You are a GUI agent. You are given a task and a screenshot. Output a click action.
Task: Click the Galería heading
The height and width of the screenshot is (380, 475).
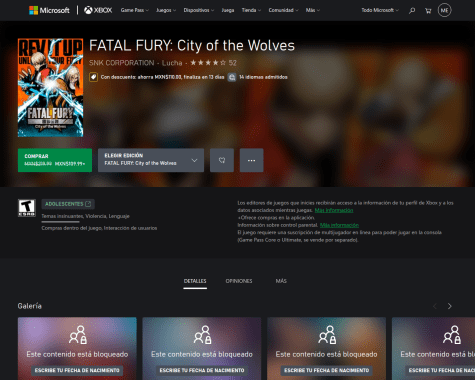30,306
